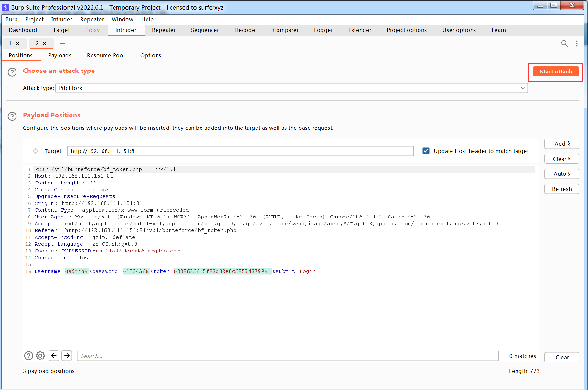
Task: Close Intruder tab 2
Action: point(45,43)
